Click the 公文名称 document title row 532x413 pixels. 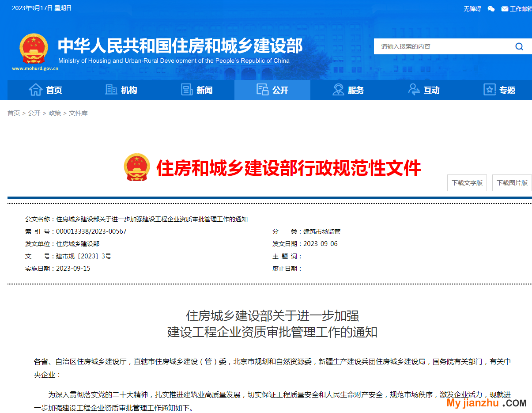pos(136,219)
